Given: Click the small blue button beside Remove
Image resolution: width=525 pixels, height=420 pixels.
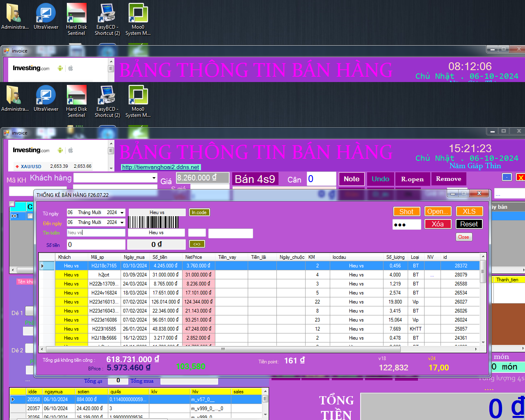Looking at the screenshot, I should (507, 177).
